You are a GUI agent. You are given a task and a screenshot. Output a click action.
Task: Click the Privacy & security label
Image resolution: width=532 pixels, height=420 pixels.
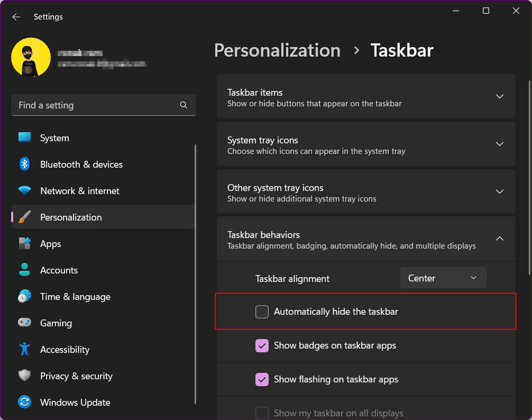tap(76, 376)
